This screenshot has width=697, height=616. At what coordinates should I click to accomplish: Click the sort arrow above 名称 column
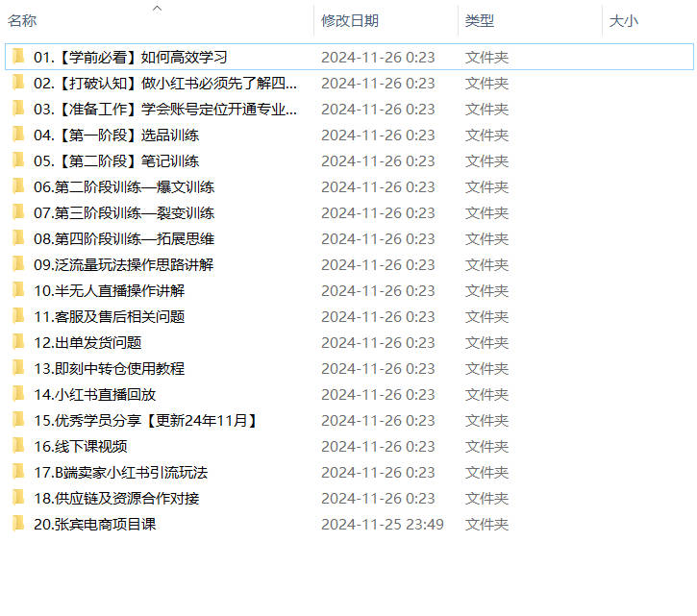tap(157, 8)
